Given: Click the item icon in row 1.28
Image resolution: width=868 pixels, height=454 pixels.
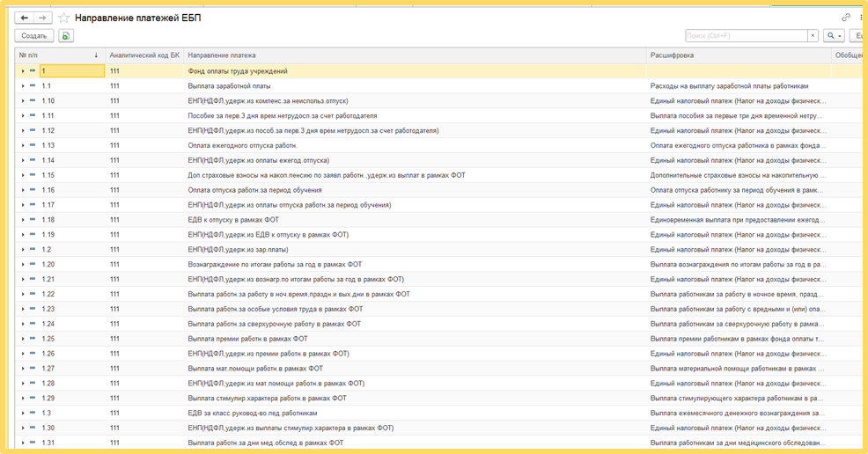Looking at the screenshot, I should click(x=33, y=384).
